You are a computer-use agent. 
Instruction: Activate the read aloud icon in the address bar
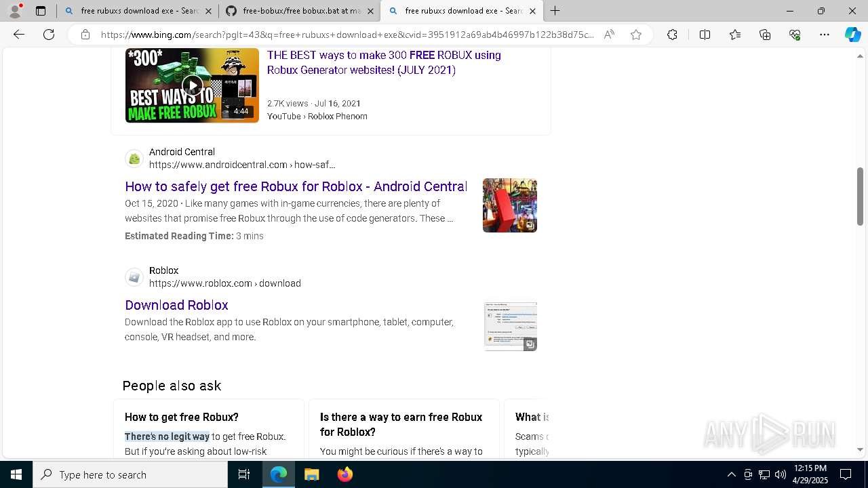[609, 35]
